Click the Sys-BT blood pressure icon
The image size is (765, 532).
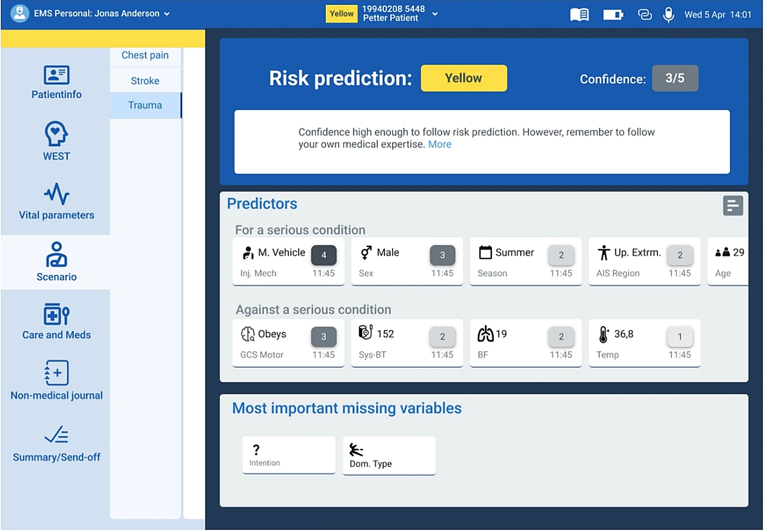point(365,332)
